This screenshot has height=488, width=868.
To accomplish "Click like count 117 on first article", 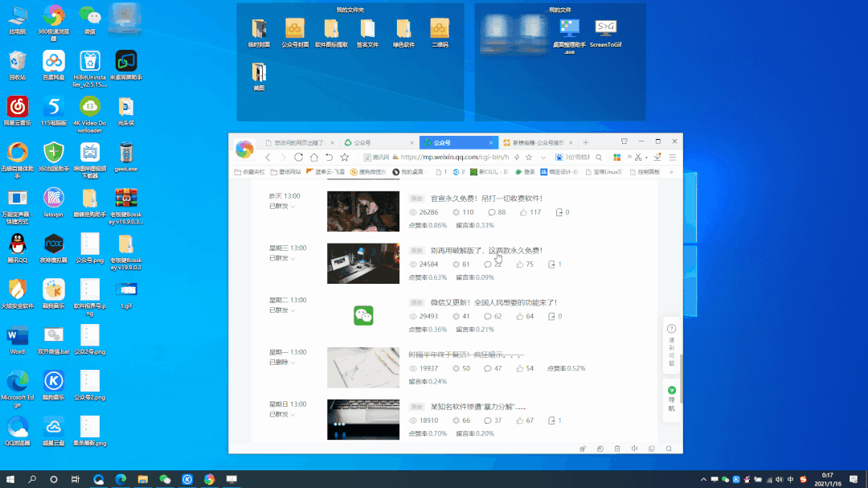I will pyautogui.click(x=530, y=212).
